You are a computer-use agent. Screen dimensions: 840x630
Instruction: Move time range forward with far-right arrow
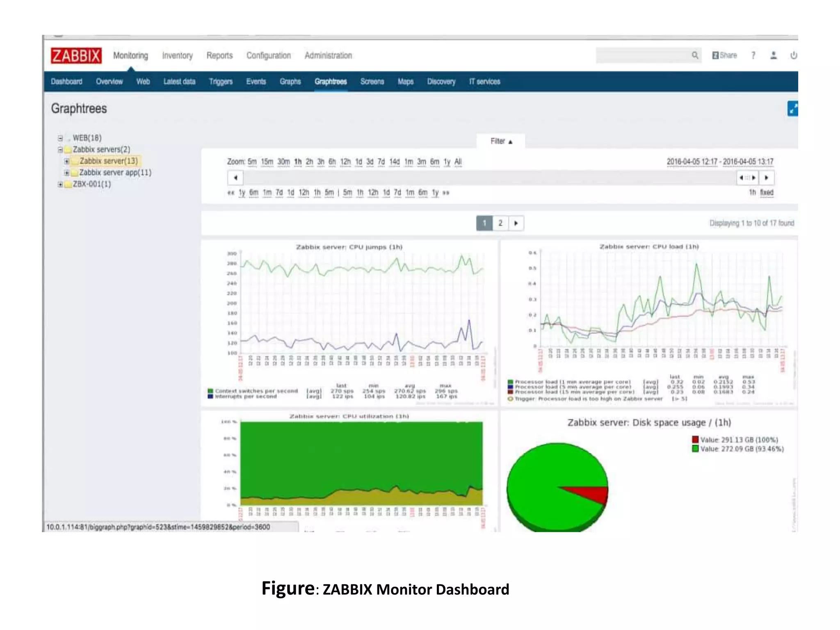point(767,178)
